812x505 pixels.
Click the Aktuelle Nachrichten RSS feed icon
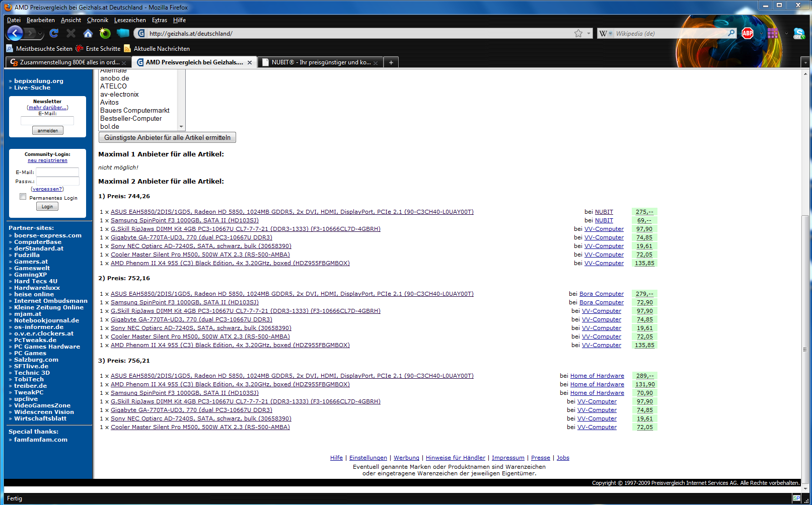127,48
